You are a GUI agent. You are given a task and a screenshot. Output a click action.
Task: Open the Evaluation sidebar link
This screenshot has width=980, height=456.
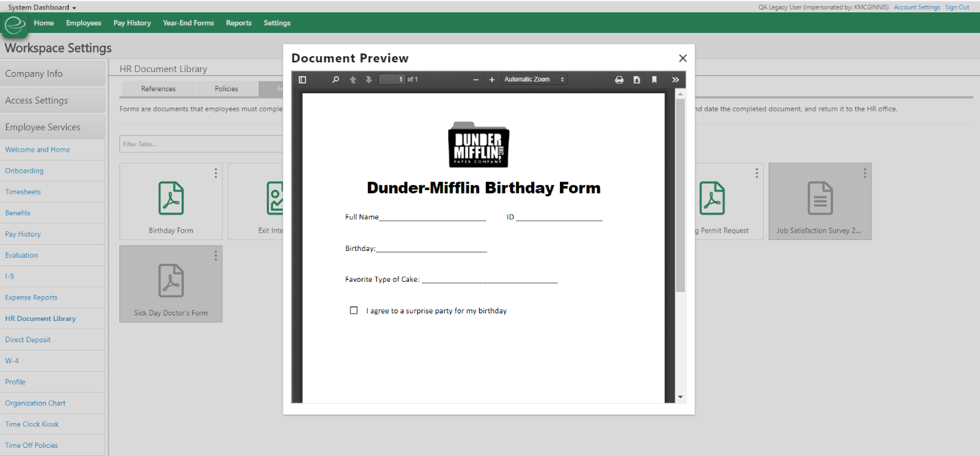point(22,255)
